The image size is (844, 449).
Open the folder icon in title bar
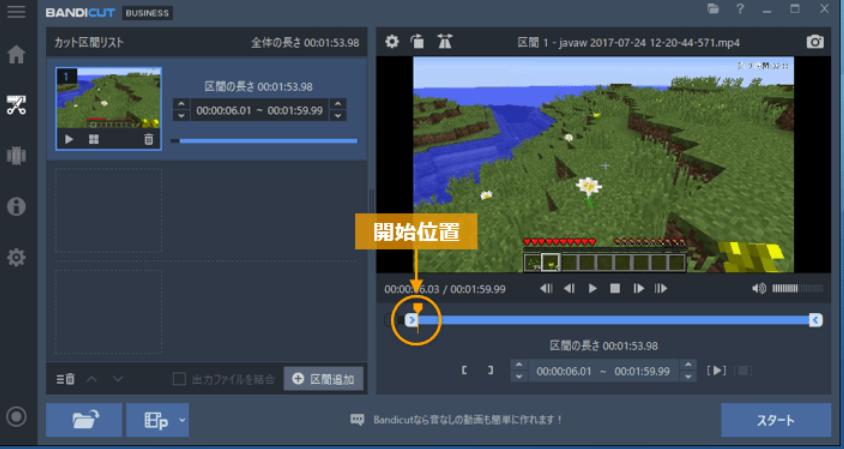[x=713, y=9]
